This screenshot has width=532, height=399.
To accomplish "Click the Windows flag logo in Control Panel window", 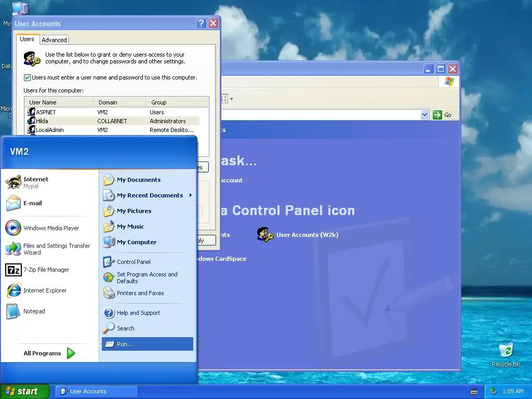I will click(x=449, y=82).
